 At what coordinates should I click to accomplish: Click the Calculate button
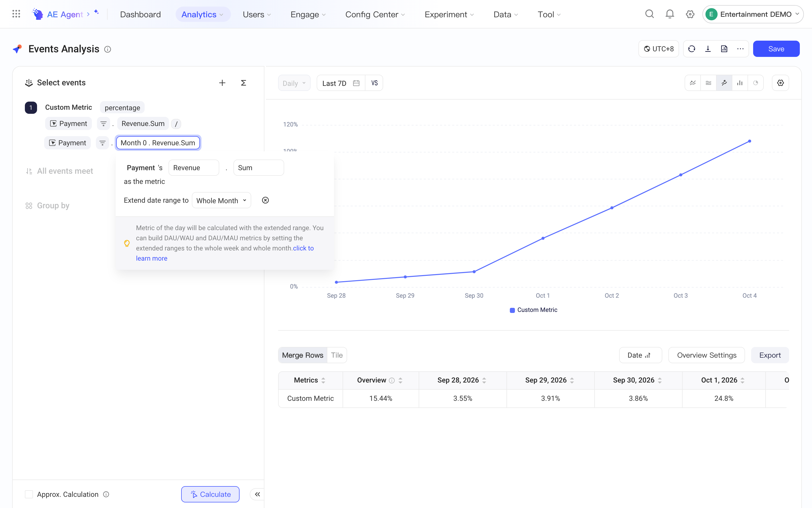pyautogui.click(x=210, y=494)
